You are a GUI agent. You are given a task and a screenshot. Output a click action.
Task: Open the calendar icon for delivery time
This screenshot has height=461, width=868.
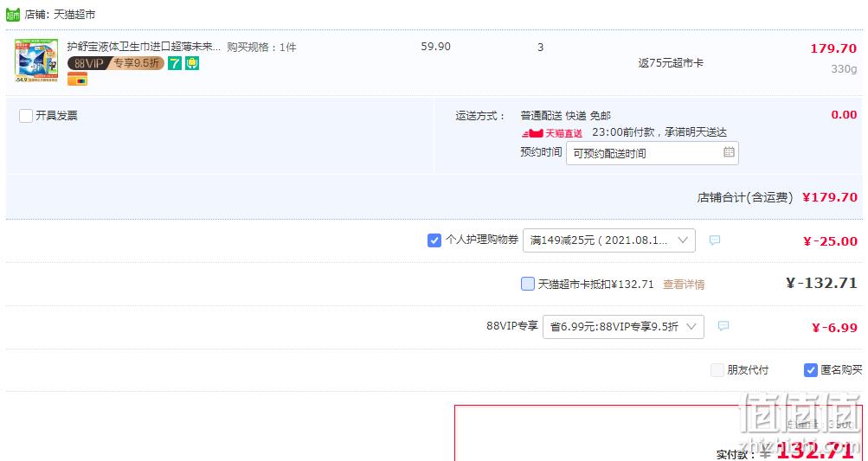pos(729,151)
